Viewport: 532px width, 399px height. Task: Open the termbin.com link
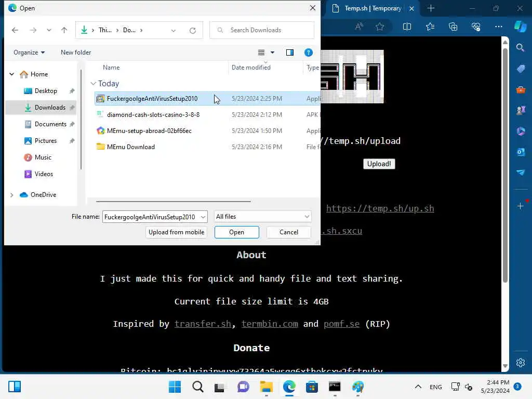pos(270,324)
